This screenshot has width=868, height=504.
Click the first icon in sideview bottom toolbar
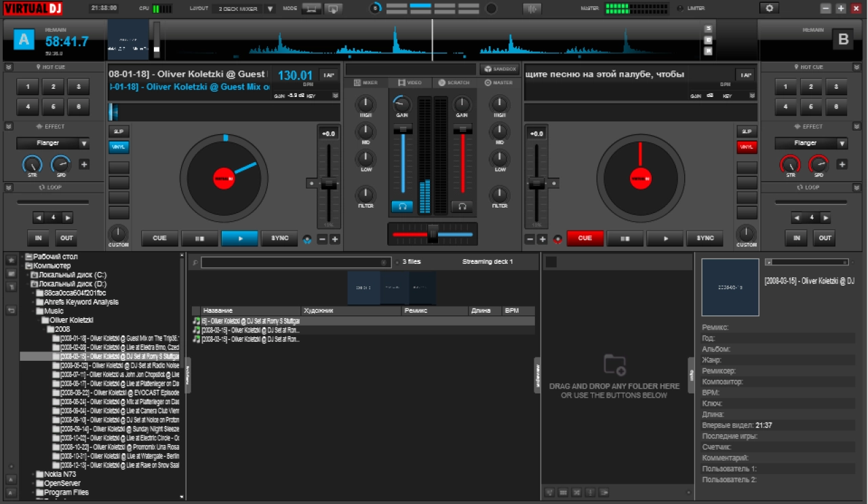[549, 492]
